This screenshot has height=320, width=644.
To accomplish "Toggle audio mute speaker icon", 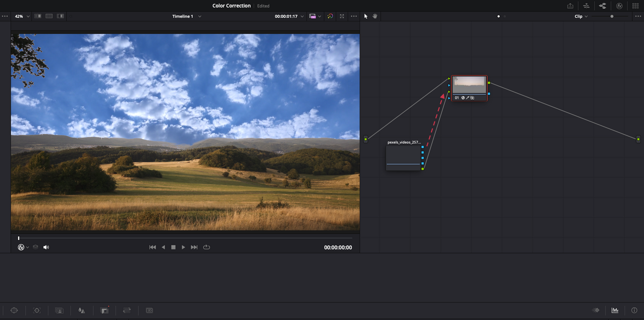I will 46,247.
